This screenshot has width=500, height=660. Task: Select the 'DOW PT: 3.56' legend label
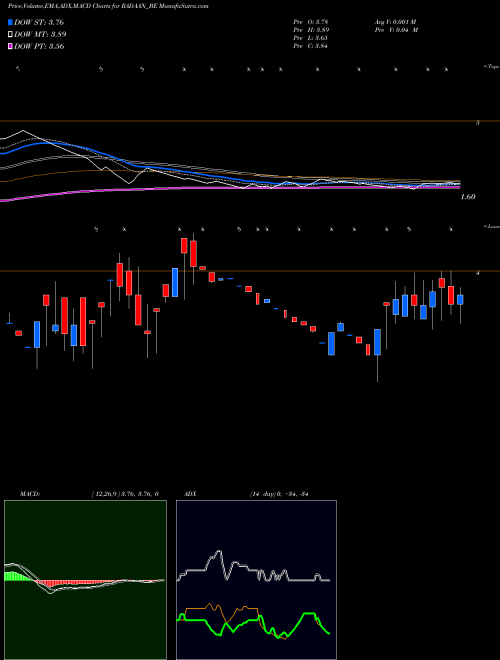(x=39, y=46)
